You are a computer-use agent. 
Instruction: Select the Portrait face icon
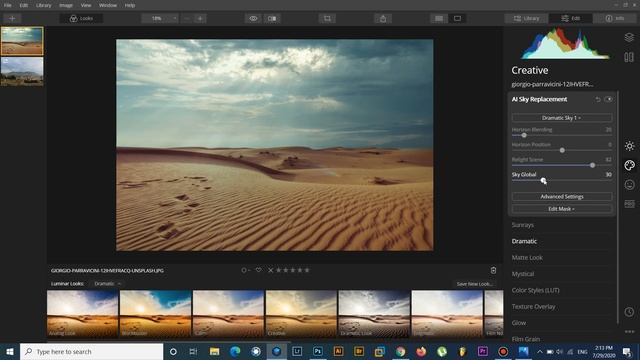pyautogui.click(x=629, y=184)
